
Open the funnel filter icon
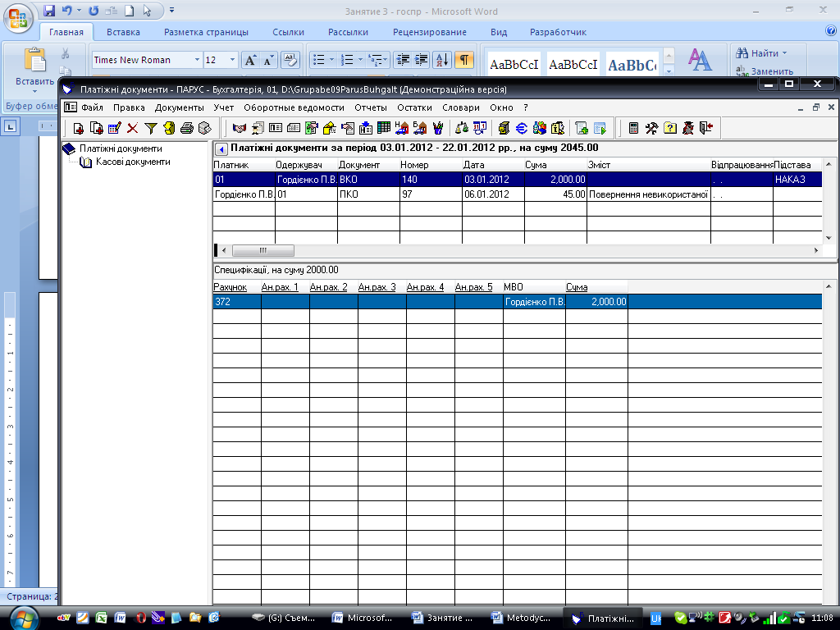pyautogui.click(x=151, y=128)
